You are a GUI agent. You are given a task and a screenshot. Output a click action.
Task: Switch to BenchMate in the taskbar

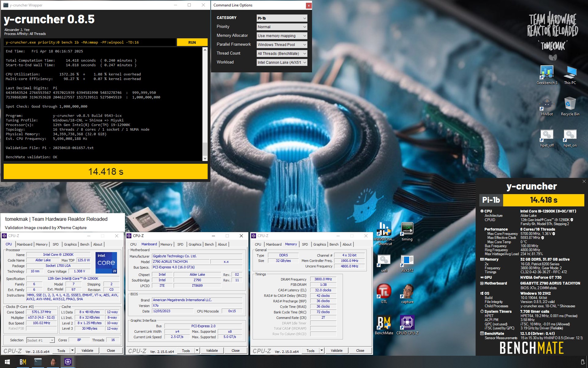pyautogui.click(x=23, y=362)
